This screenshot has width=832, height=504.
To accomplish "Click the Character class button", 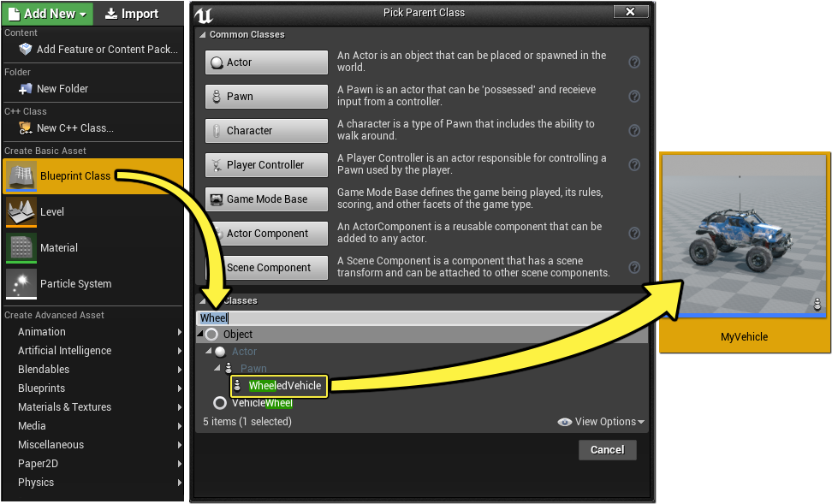I will tap(266, 131).
